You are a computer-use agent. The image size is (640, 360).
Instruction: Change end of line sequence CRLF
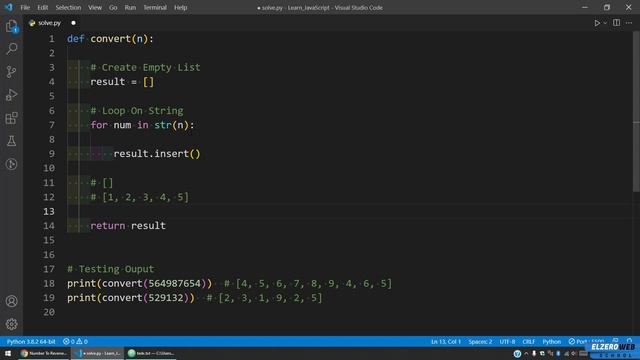click(x=529, y=342)
